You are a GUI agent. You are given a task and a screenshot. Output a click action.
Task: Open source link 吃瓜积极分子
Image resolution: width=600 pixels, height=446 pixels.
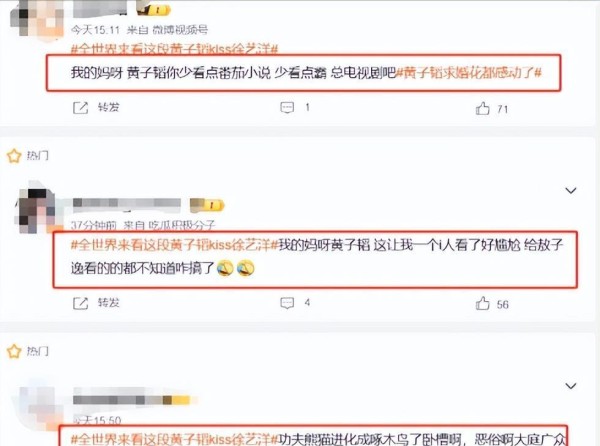point(182,225)
